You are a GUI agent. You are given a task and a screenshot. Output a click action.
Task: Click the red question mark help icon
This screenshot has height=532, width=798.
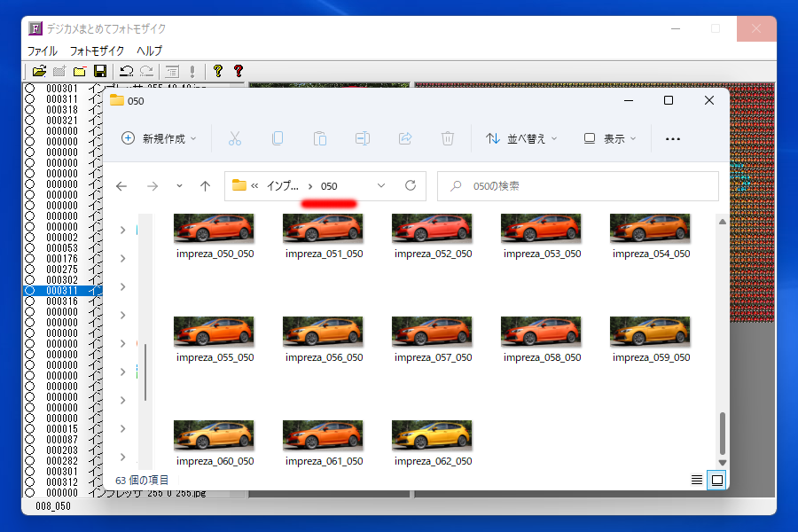[239, 71]
